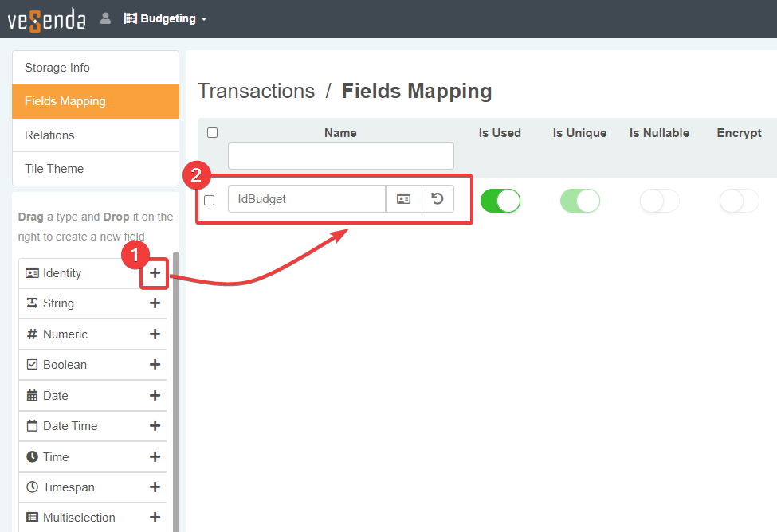Viewport: 777px width, 532px height.
Task: Click the identity card icon in IdBudget row
Action: pos(403,199)
